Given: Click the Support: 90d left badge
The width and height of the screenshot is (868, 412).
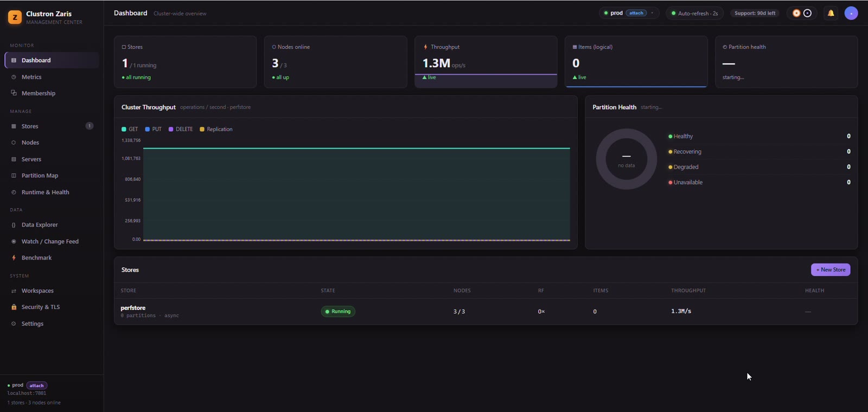Looking at the screenshot, I should (755, 13).
